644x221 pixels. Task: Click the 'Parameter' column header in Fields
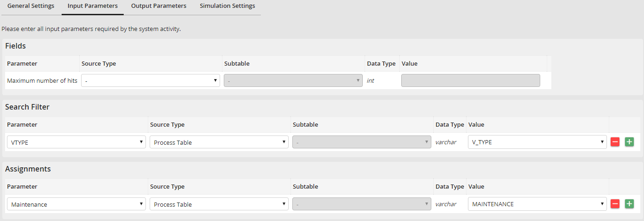coord(22,63)
